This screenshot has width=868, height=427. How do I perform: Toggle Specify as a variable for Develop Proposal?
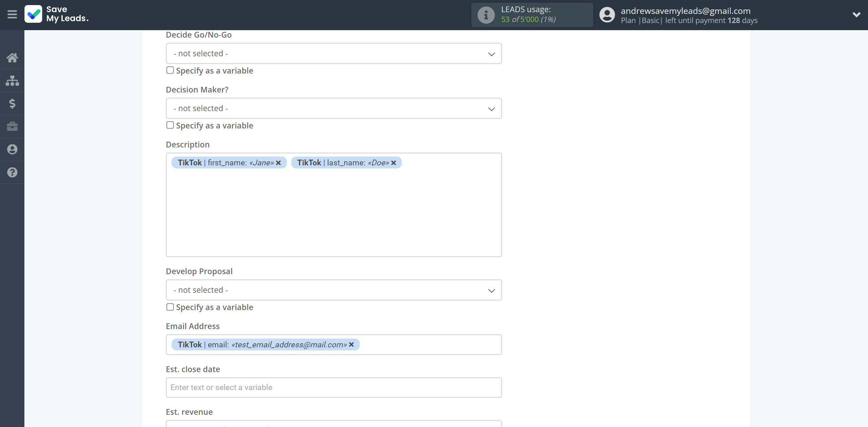(170, 306)
